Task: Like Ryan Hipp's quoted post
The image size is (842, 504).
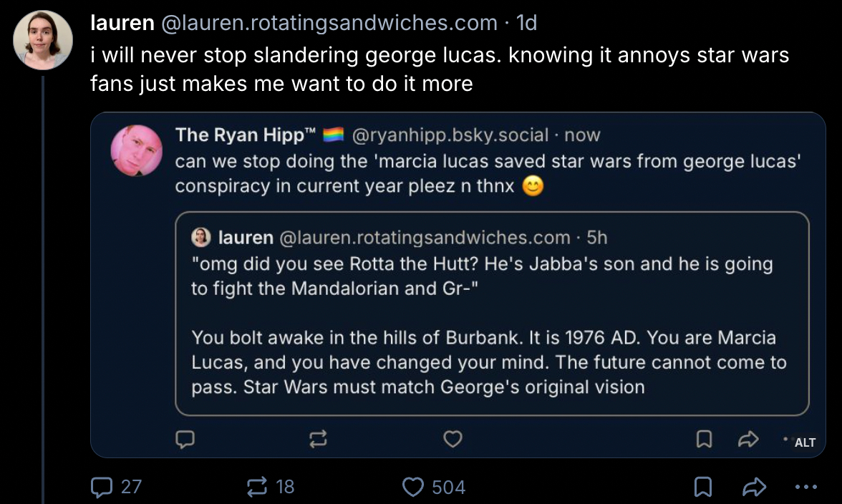Action: point(453,439)
